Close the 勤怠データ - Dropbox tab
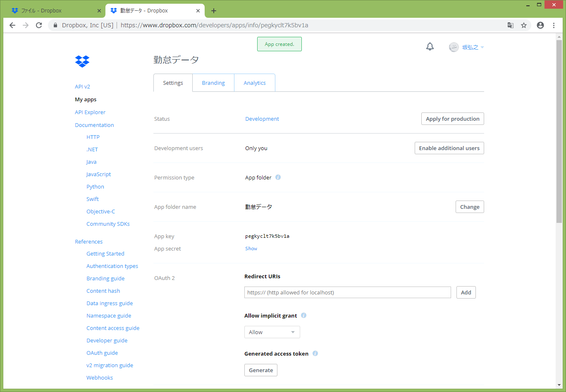The width and height of the screenshot is (566, 392). [x=198, y=11]
